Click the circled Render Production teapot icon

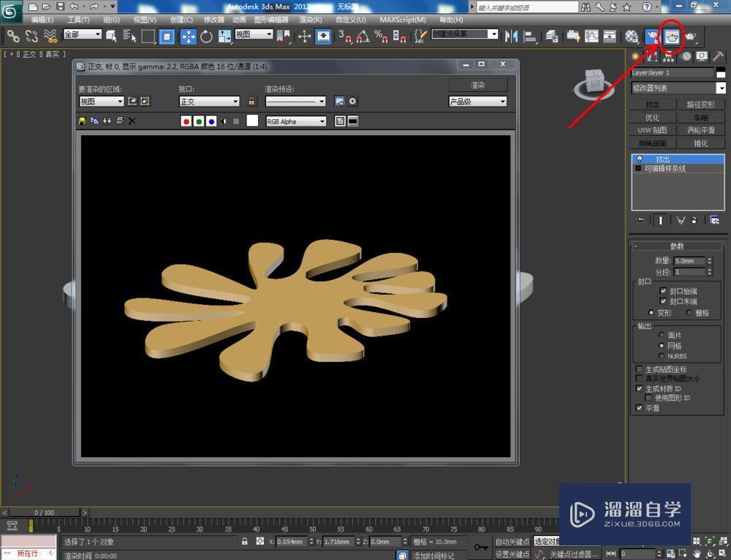pyautogui.click(x=671, y=35)
